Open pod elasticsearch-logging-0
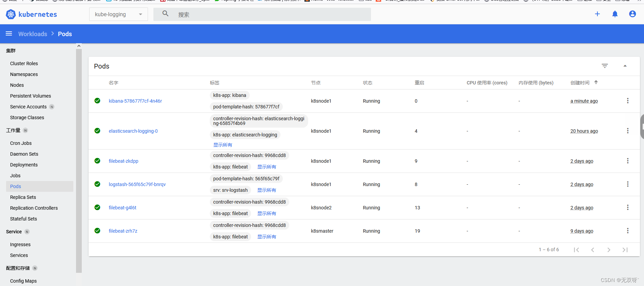644x286 pixels. [x=133, y=131]
